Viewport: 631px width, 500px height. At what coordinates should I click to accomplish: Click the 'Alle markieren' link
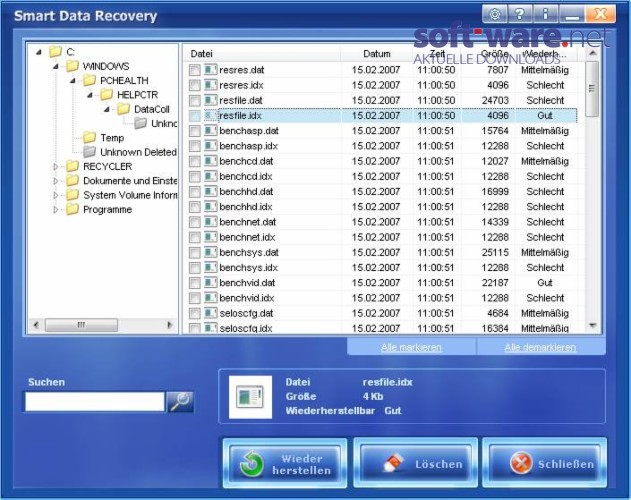411,347
